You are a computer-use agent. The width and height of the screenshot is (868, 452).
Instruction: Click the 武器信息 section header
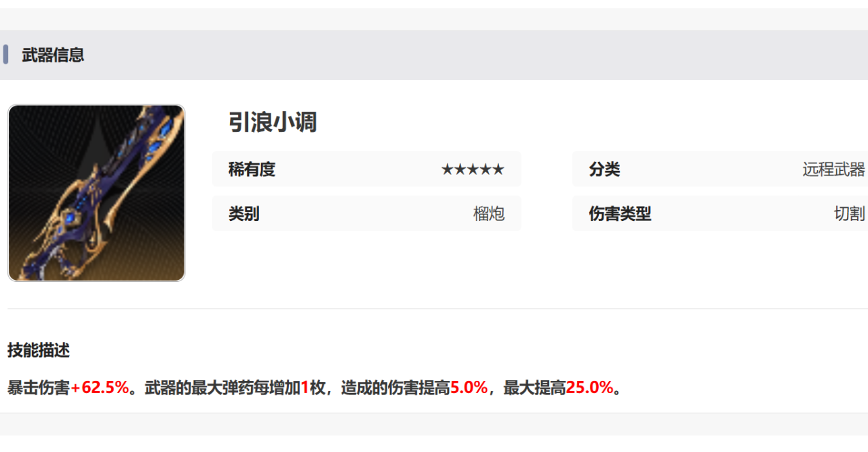click(53, 55)
